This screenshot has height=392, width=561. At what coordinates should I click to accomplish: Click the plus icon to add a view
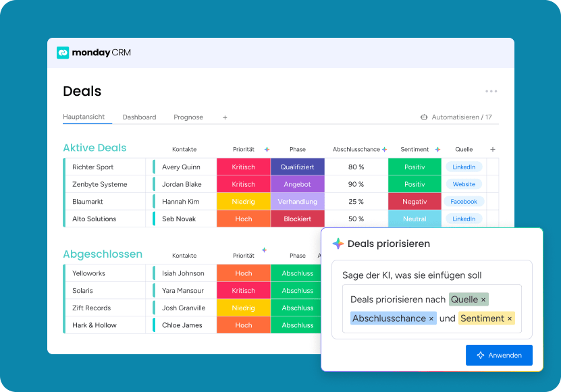225,117
